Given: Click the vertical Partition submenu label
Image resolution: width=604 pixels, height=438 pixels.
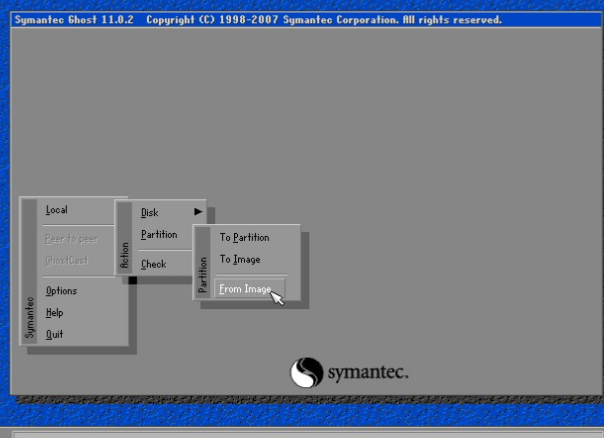Looking at the screenshot, I should (x=203, y=274).
